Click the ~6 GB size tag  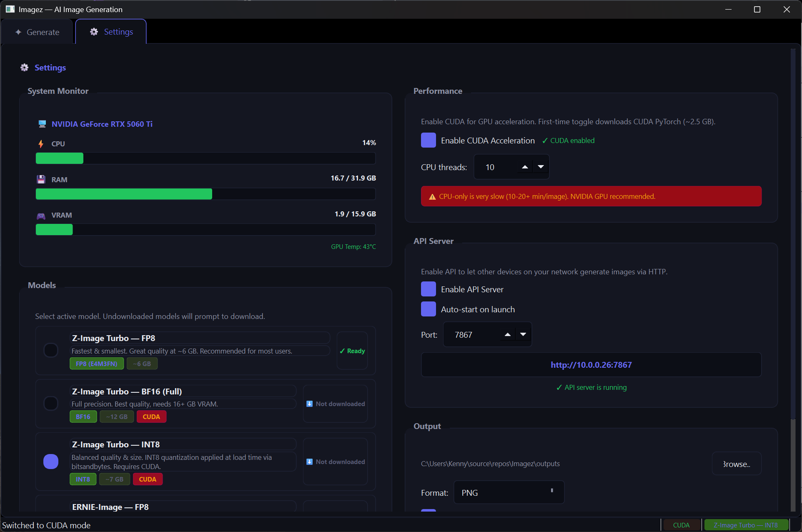click(142, 364)
